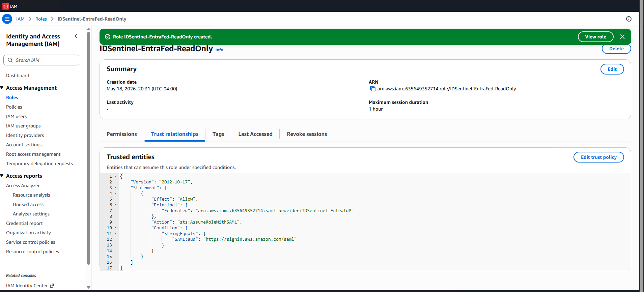This screenshot has height=292, width=644.
Task: Go to Roles breadcrumb link
Action: (x=41, y=19)
